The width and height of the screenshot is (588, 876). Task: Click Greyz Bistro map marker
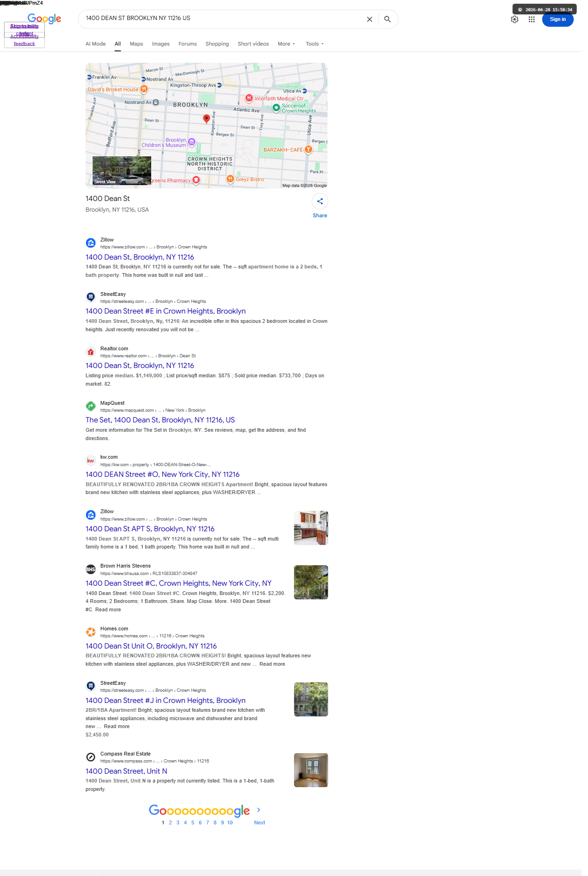230,179
